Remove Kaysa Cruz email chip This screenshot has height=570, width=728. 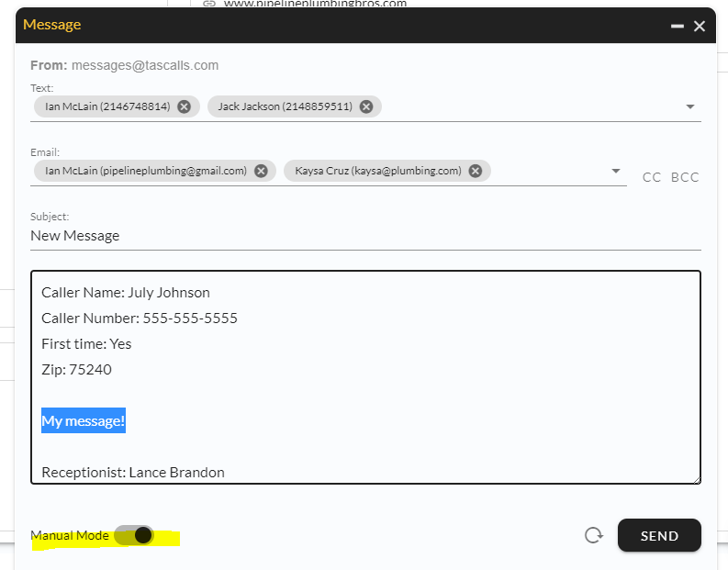coord(475,171)
